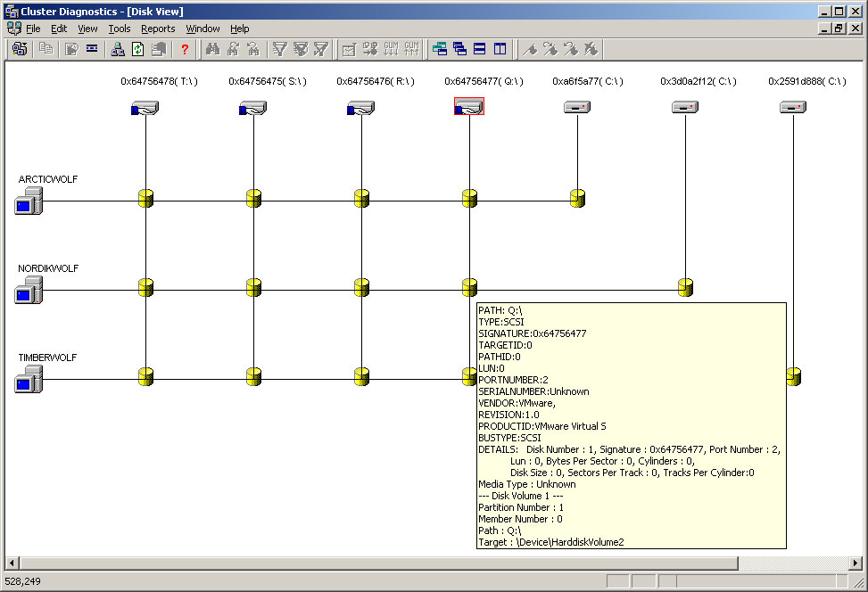Click the binoculars find icon in toolbar
The width and height of the screenshot is (868, 592).
tap(212, 49)
